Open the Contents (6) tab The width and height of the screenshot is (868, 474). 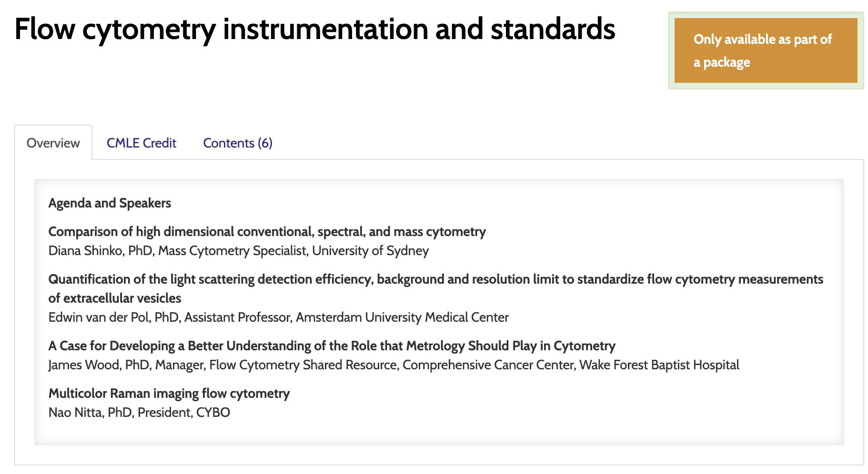click(x=238, y=143)
